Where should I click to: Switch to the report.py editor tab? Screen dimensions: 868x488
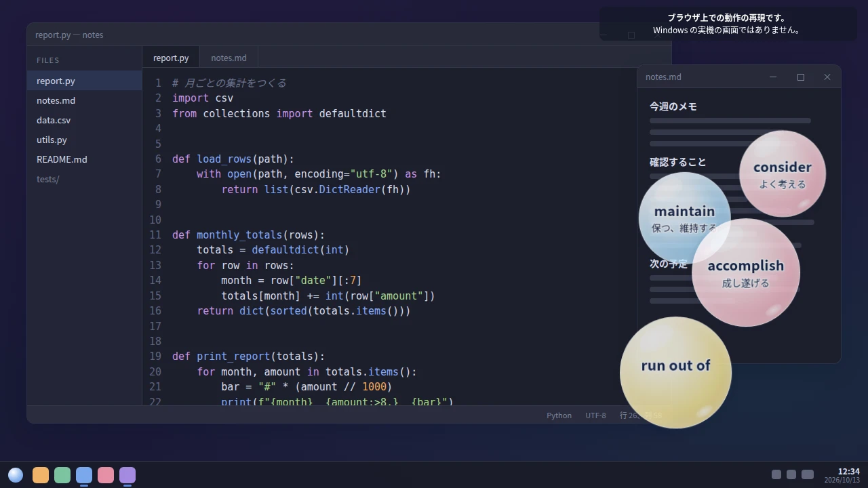point(171,58)
